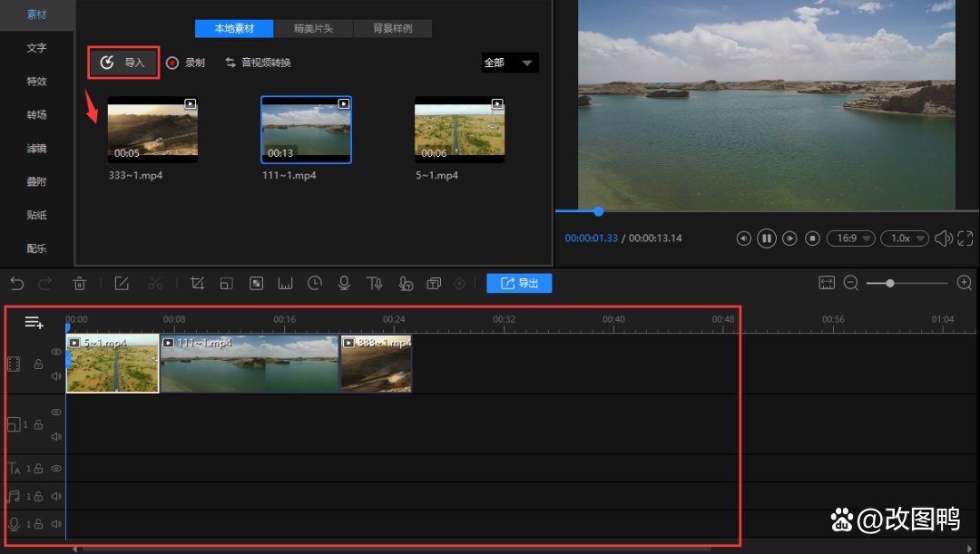Click the blue 导出 export button
The height and width of the screenshot is (554, 980).
519,284
